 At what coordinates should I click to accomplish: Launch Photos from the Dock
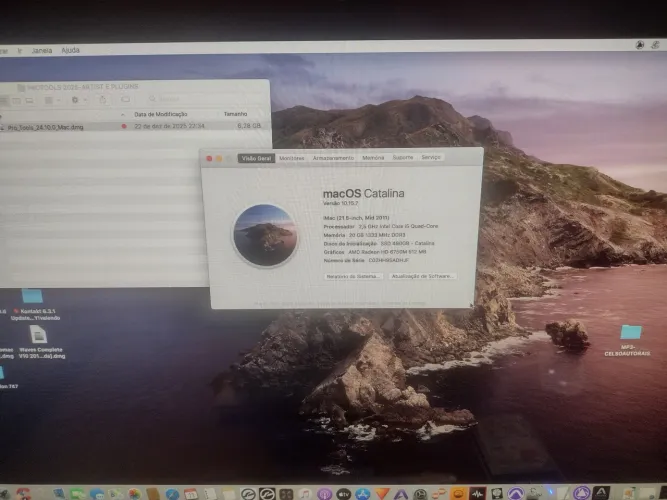135,494
